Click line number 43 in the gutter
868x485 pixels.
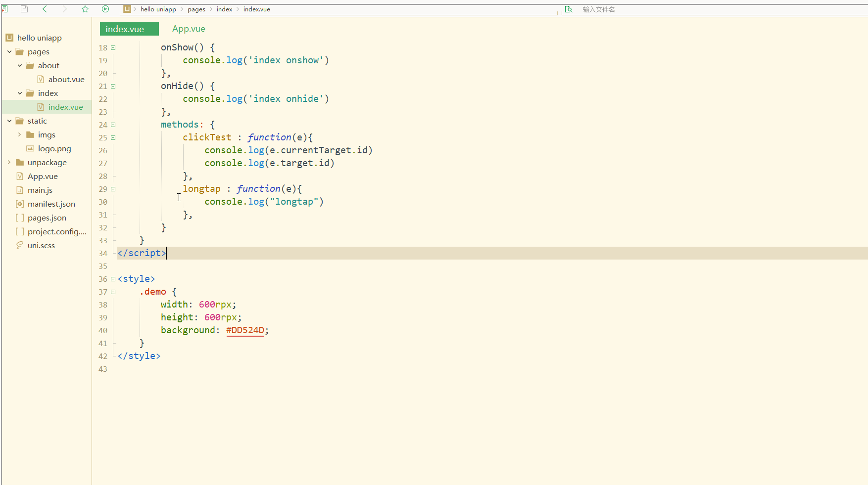[x=103, y=369]
